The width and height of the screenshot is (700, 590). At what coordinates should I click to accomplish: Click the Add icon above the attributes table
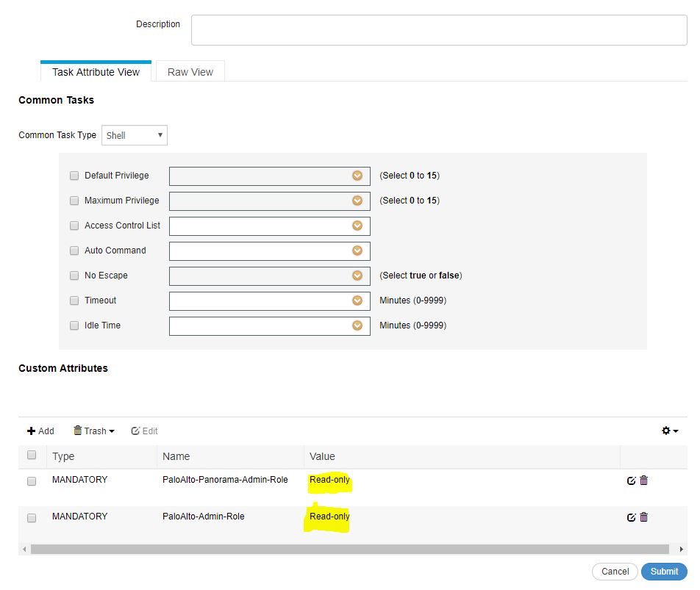click(40, 431)
